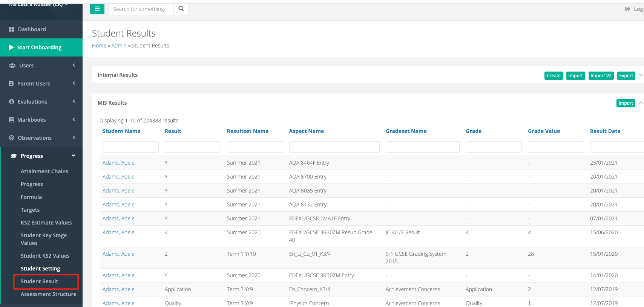
Task: Click the Dashboard grid icon
Action: click(12, 29)
